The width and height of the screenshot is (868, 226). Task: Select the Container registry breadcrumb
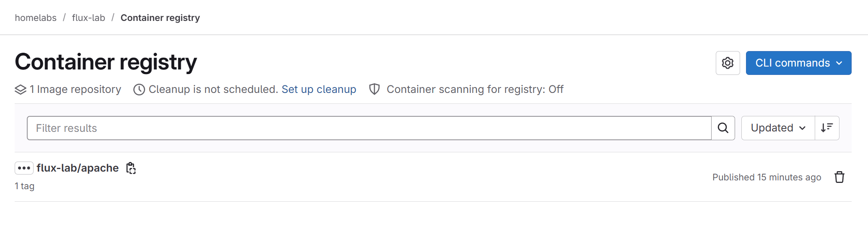point(160,18)
